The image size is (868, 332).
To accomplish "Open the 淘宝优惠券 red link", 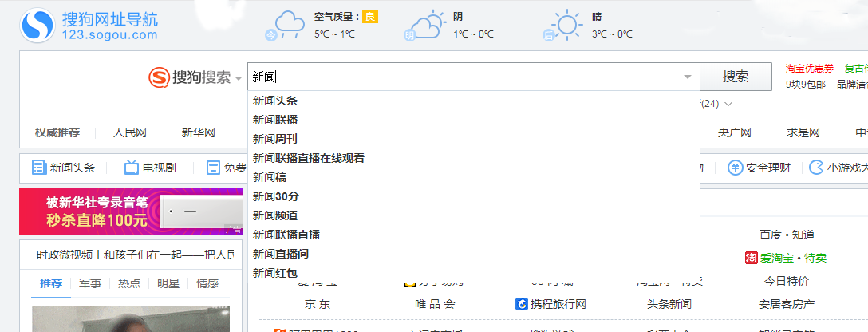I will pyautogui.click(x=810, y=69).
